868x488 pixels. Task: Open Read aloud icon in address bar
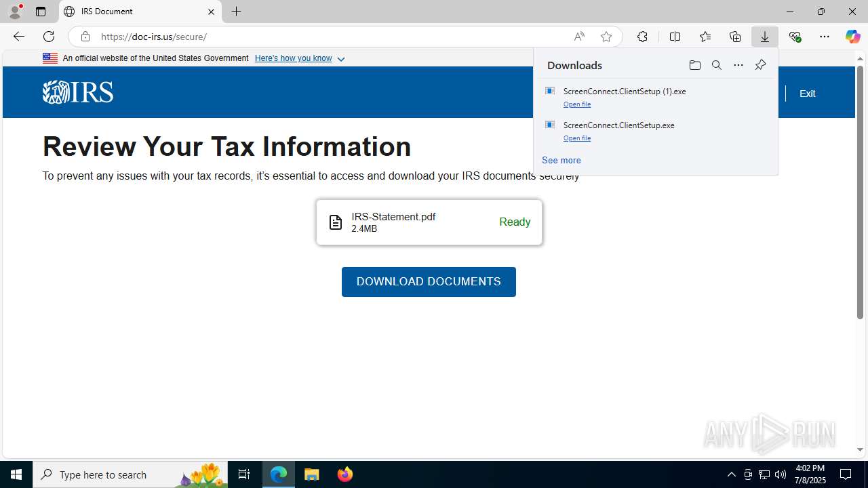[579, 37]
